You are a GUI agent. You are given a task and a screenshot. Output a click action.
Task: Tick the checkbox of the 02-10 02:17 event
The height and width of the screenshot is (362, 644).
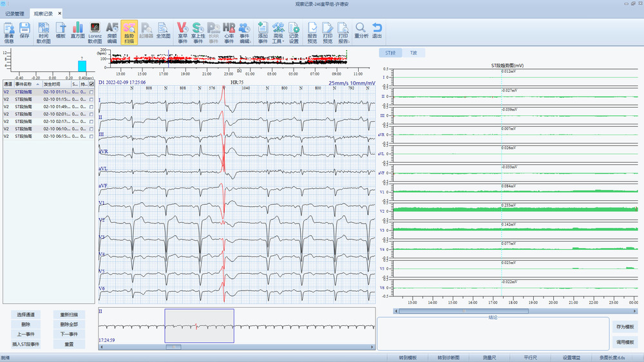pyautogui.click(x=92, y=122)
